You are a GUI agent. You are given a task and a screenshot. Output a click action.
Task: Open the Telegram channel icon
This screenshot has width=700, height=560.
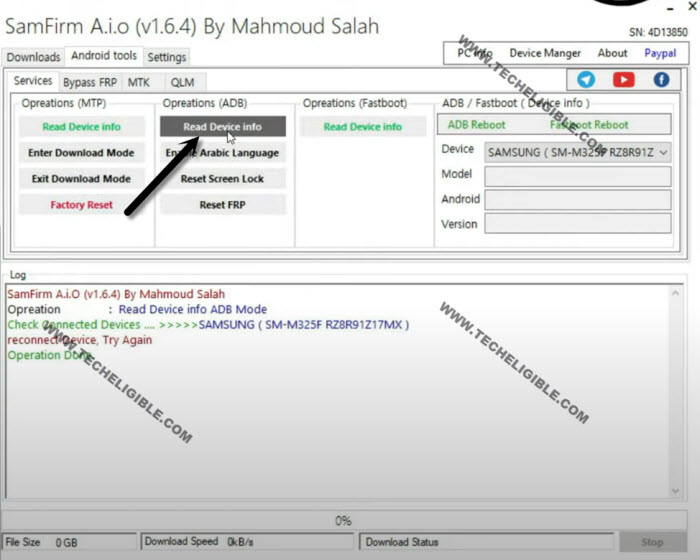coord(586,80)
